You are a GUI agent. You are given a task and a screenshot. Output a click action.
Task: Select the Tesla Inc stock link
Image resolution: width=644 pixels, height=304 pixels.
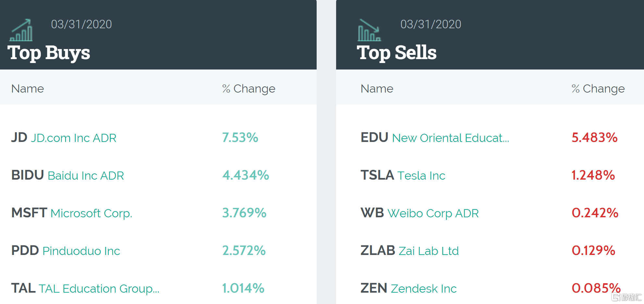[x=421, y=176]
